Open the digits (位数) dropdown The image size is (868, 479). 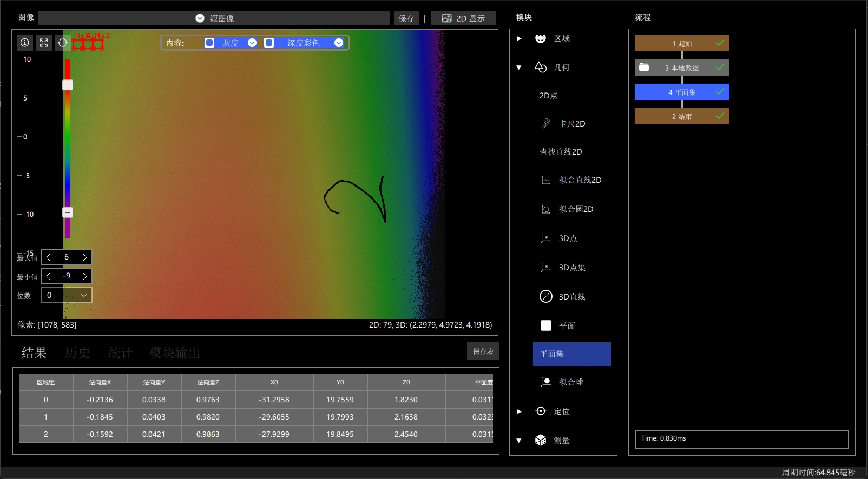[x=67, y=295]
